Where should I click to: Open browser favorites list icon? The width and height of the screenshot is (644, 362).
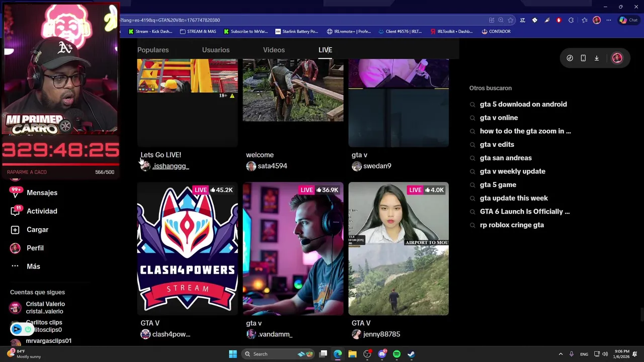584,20
